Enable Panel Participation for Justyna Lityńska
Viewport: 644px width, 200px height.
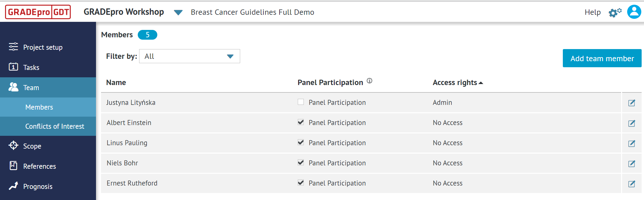tap(300, 102)
